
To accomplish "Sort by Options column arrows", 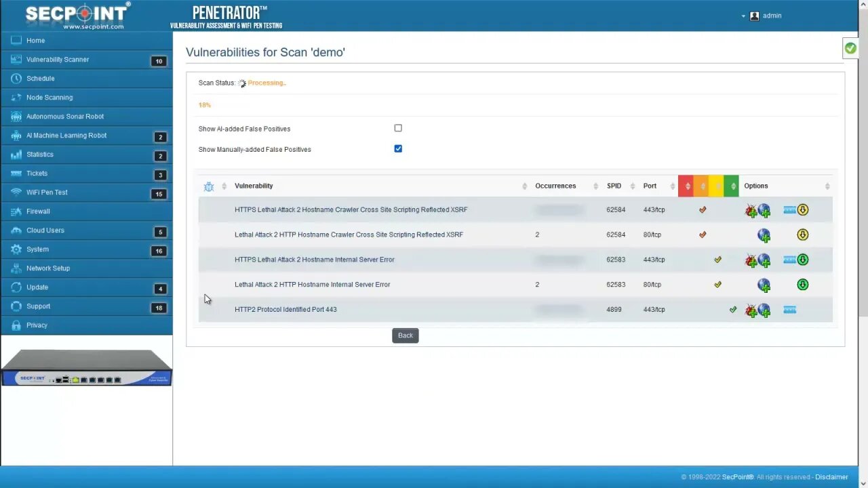I will pyautogui.click(x=827, y=186).
